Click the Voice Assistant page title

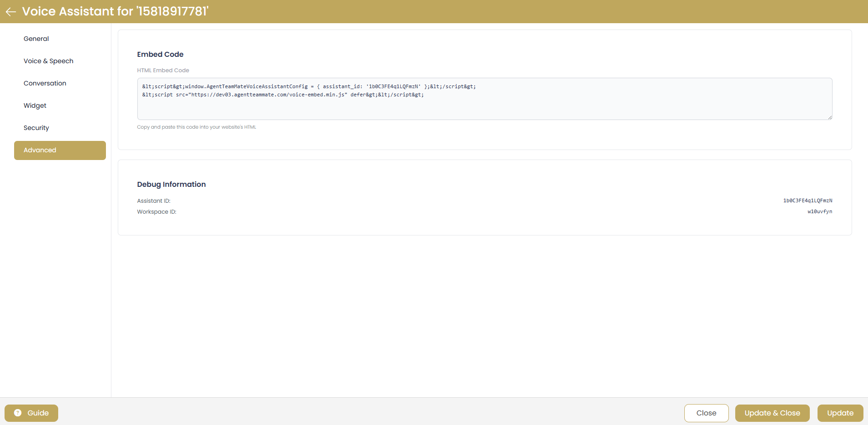click(x=115, y=11)
